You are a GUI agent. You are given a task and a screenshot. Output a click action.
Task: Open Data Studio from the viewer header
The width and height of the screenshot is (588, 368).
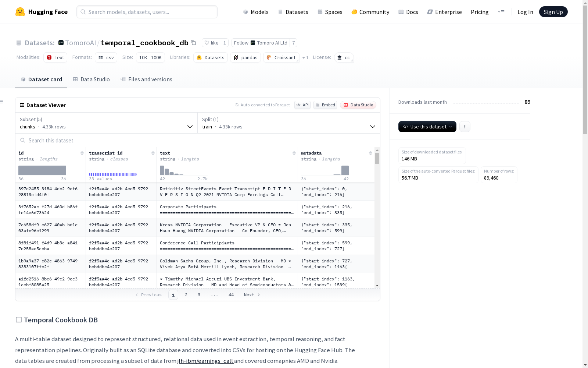(358, 105)
